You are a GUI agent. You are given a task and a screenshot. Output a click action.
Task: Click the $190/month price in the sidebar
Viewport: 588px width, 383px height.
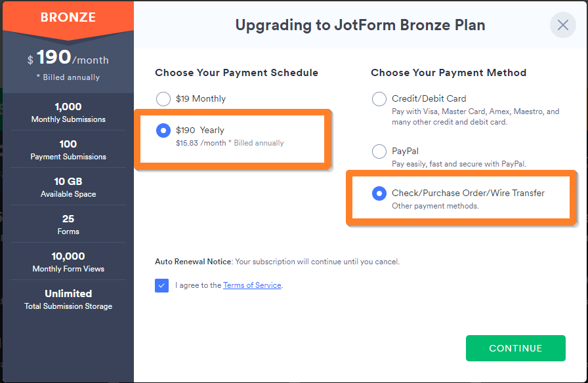tap(68, 58)
